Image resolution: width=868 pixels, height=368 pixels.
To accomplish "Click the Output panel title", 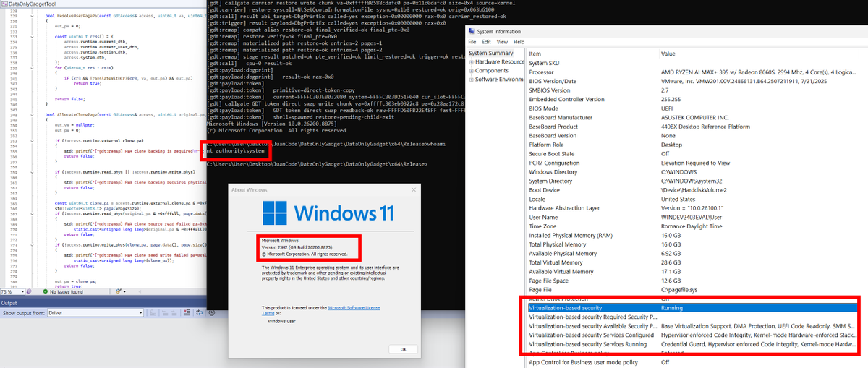I will (x=9, y=303).
